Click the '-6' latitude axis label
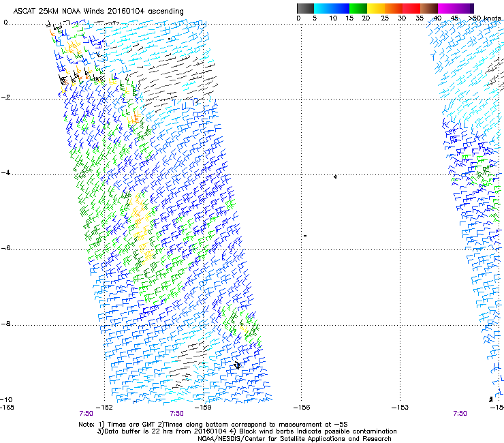The height and width of the screenshot is (443, 504). pos(5,248)
